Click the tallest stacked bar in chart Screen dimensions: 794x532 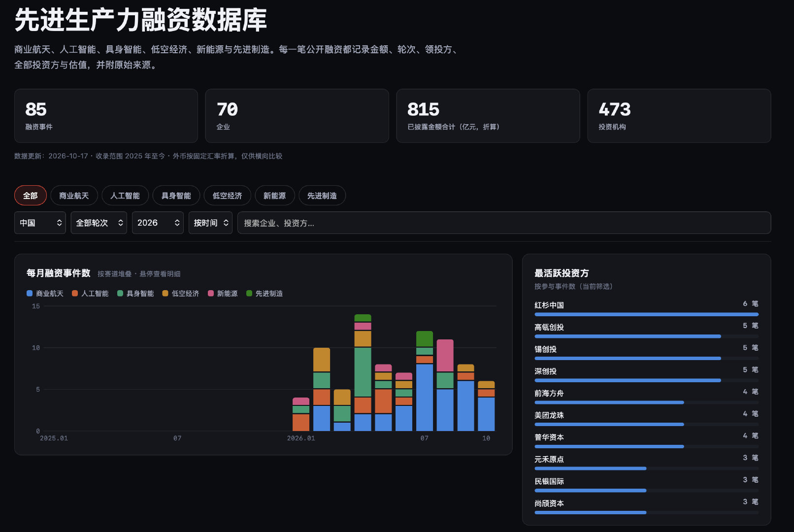point(363,372)
